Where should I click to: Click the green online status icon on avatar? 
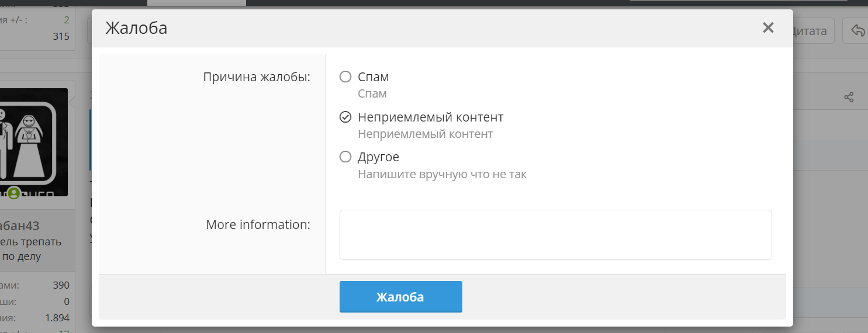pos(13,192)
